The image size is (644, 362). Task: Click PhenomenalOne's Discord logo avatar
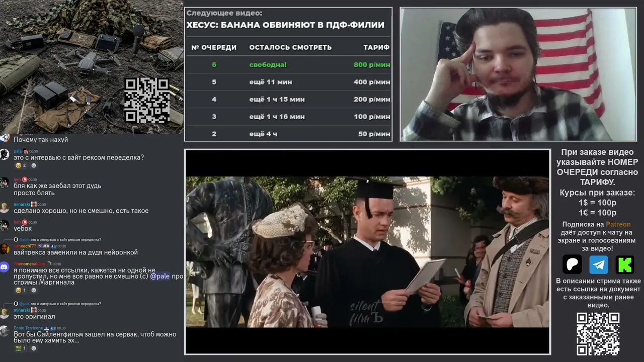[x=5, y=266]
